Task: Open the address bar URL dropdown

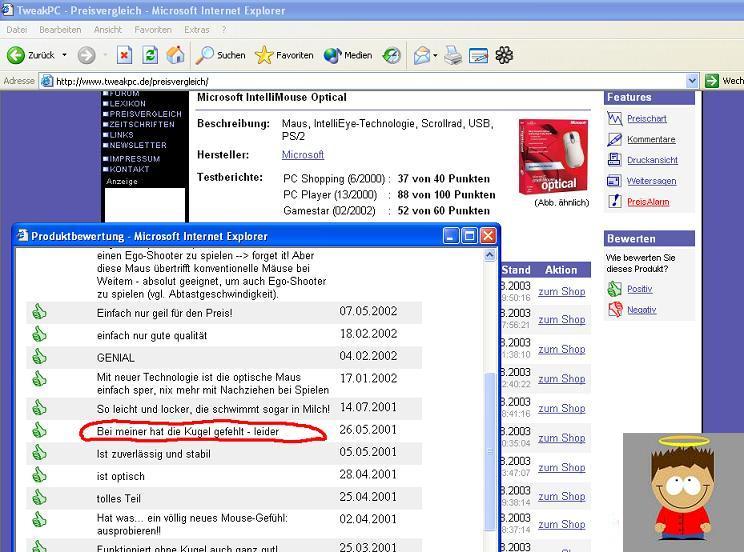Action: (692, 81)
